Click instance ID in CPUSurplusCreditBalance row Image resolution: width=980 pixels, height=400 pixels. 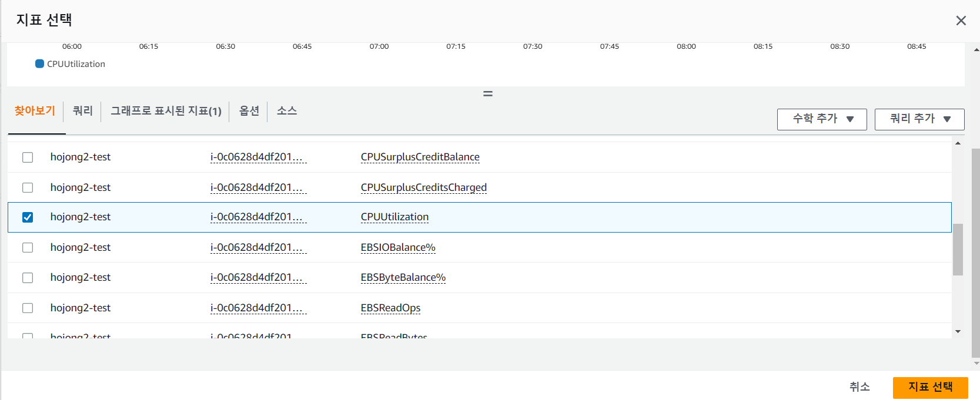pyautogui.click(x=259, y=157)
